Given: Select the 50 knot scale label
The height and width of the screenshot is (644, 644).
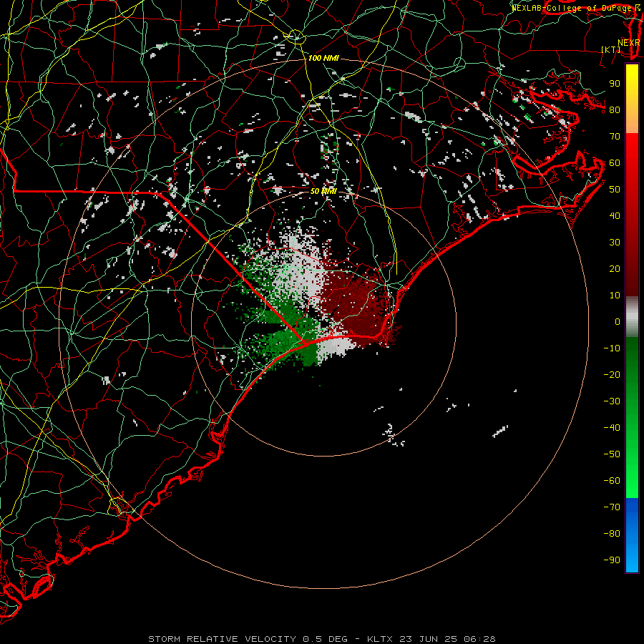Looking at the screenshot, I should (x=615, y=190).
